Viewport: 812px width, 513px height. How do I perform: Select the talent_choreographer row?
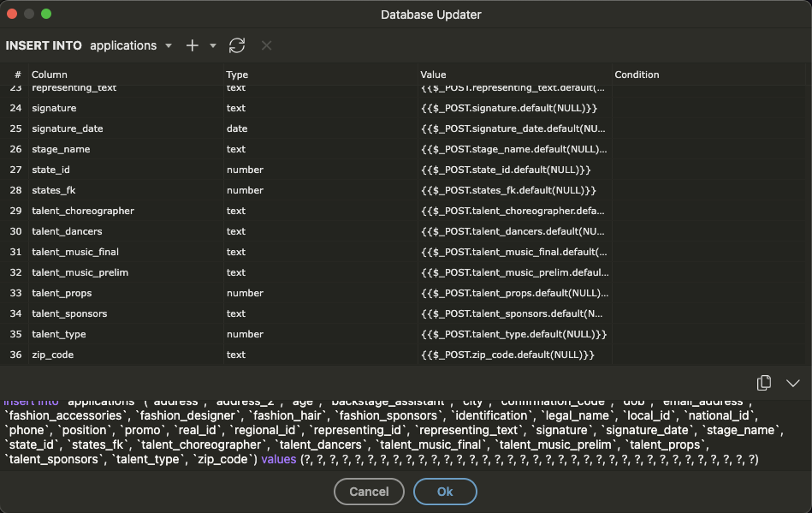point(83,211)
